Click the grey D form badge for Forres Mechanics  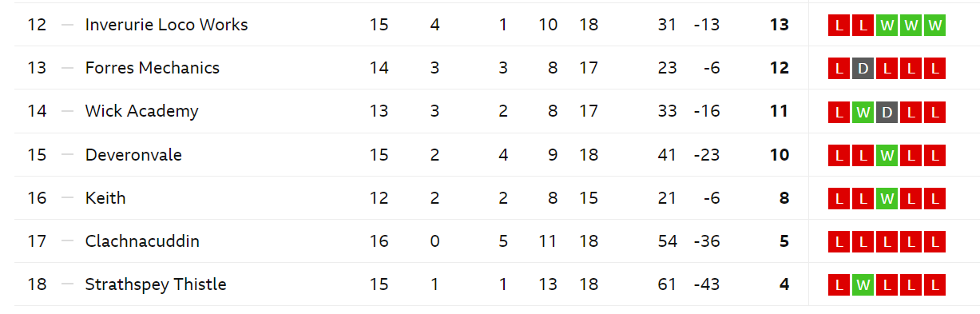coord(863,69)
